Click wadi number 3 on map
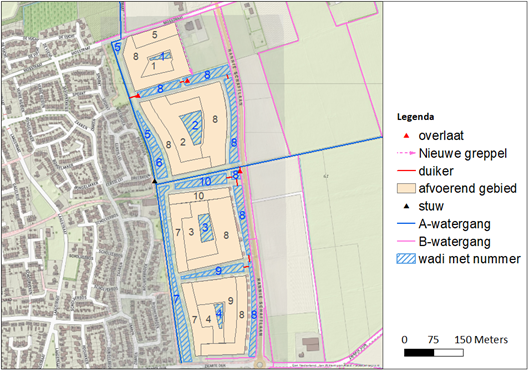The width and height of the screenshot is (529, 371). [x=205, y=227]
